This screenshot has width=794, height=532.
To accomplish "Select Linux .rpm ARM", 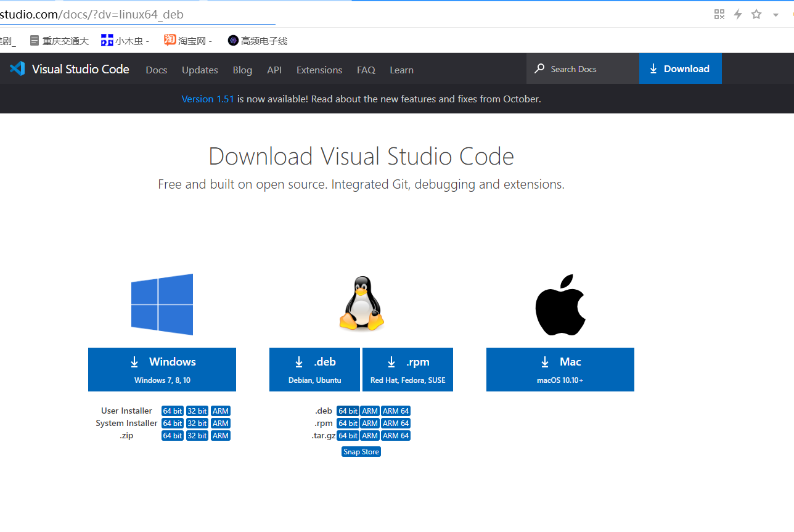I will tap(370, 423).
